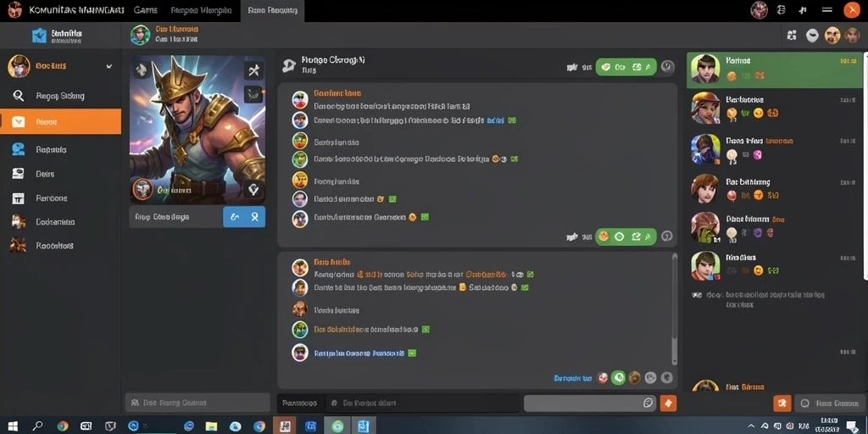The image size is (868, 434).
Task: Click the Windows Start button
Action: (x=12, y=426)
